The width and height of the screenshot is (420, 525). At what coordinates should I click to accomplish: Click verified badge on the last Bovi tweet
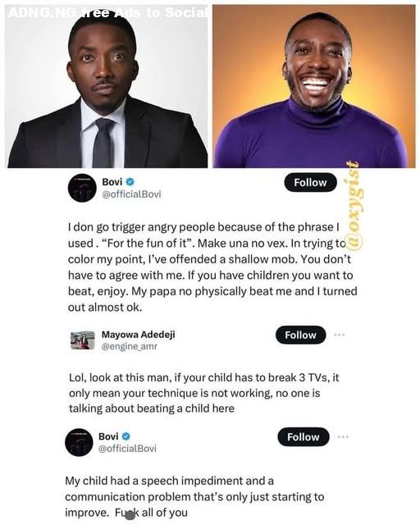click(x=126, y=436)
